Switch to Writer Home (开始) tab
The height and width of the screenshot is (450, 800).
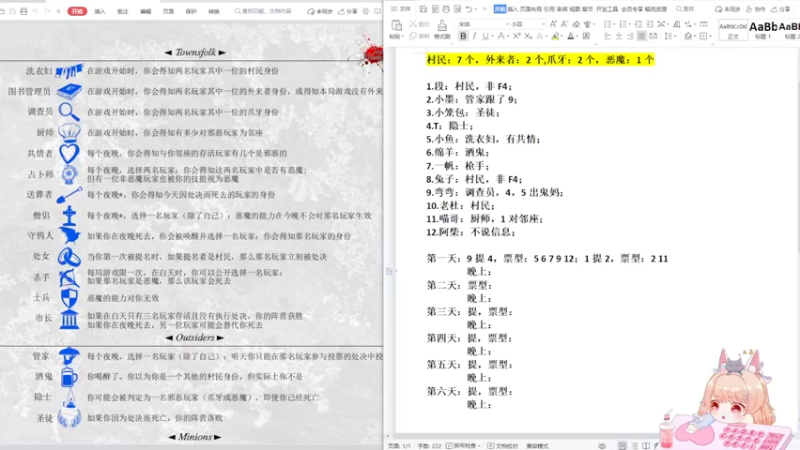tap(500, 9)
